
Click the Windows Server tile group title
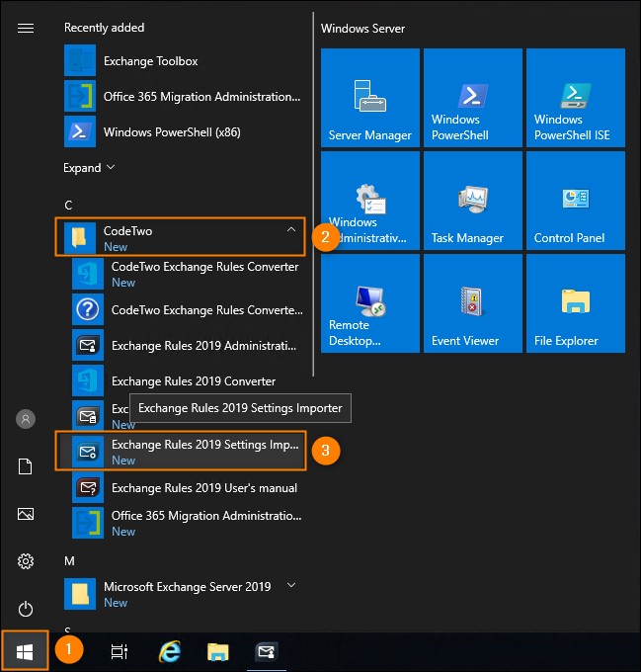pos(362,29)
